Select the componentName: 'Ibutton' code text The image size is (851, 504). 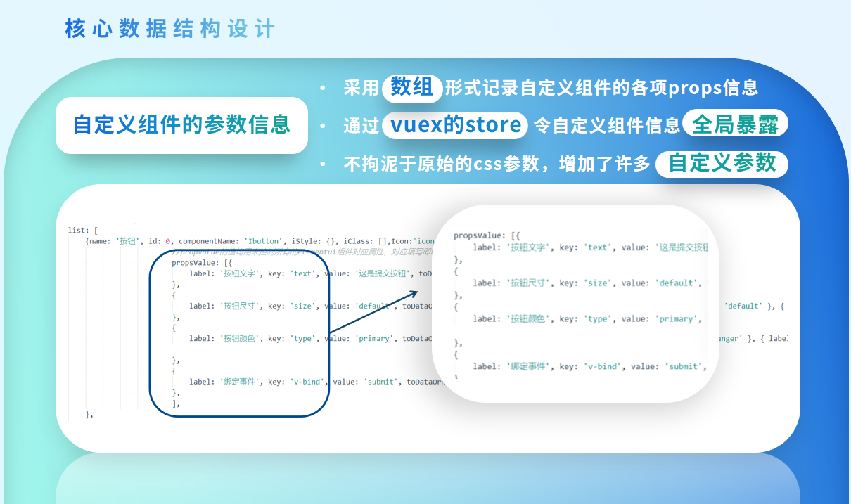coord(232,241)
